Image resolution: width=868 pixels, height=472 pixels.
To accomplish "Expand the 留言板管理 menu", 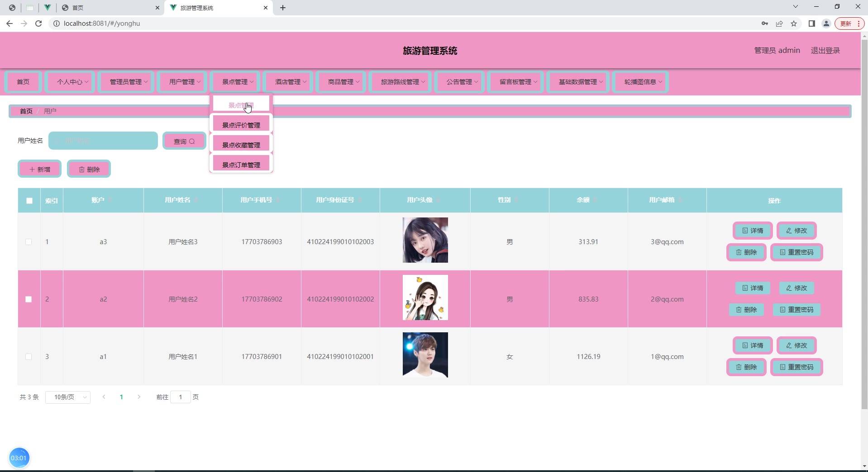I will (x=516, y=82).
